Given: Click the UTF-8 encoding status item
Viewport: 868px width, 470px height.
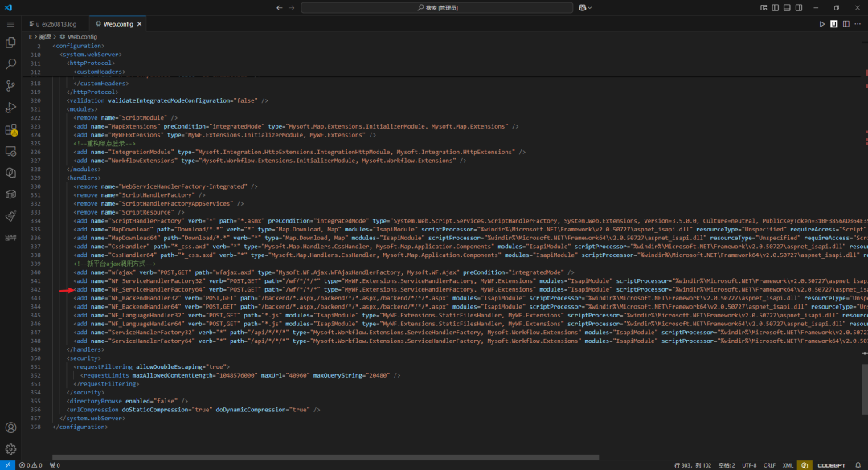Looking at the screenshot, I should point(749,465).
